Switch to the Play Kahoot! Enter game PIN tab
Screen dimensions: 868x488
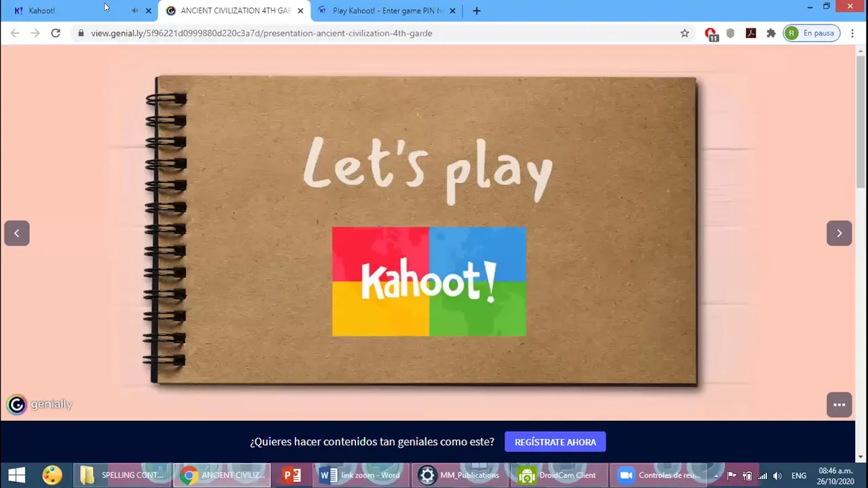[x=387, y=11]
